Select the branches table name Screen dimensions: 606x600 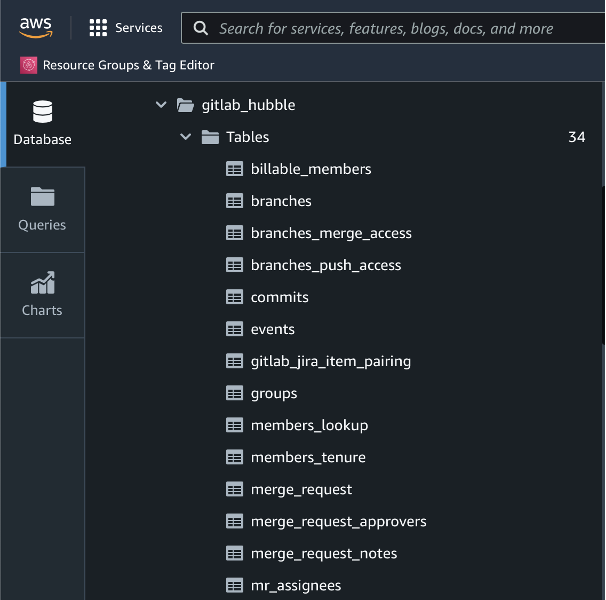click(281, 201)
